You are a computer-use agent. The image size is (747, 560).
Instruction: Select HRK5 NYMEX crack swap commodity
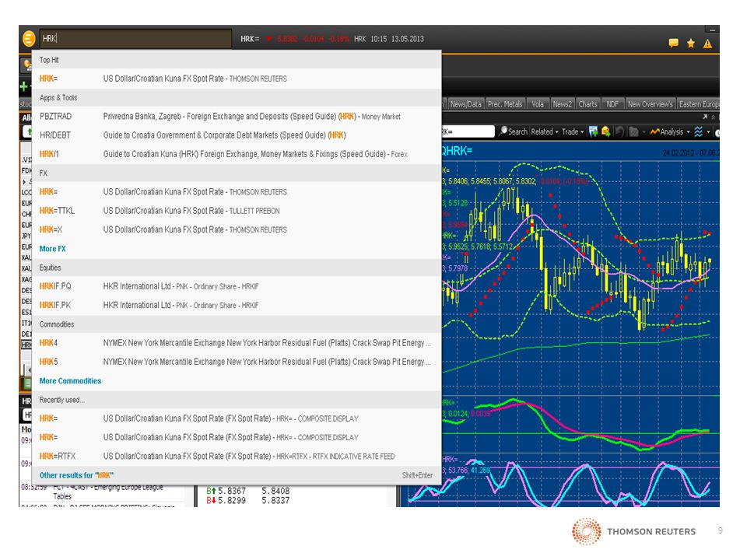237,362
